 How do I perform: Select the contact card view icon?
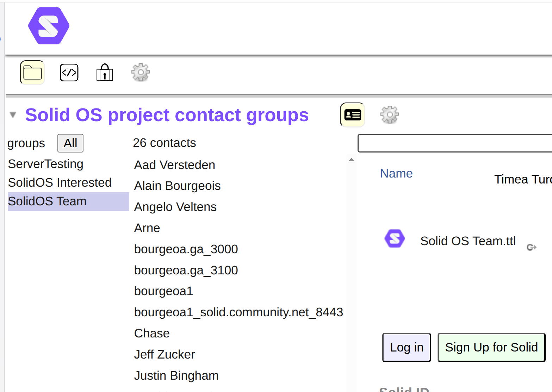[x=353, y=115]
